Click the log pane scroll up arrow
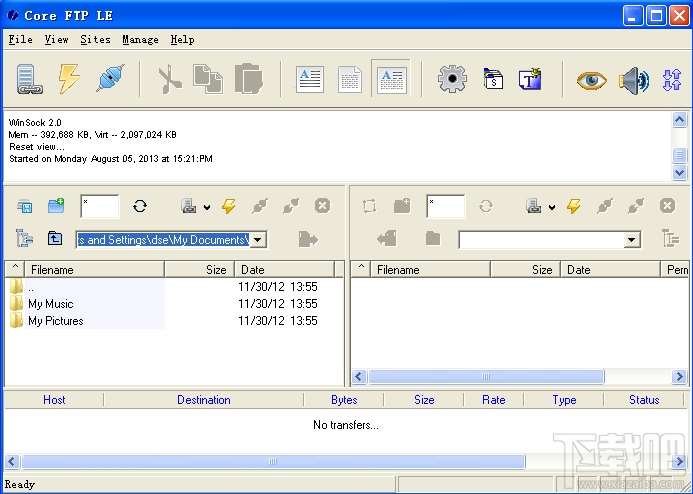The image size is (693, 494). point(679,119)
